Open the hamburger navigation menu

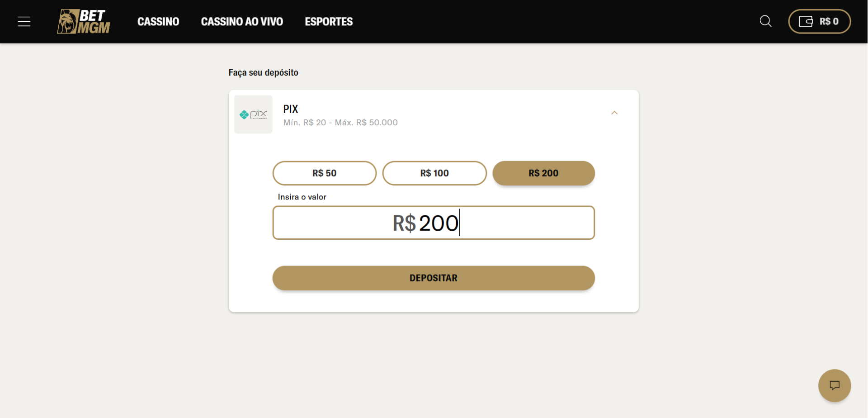click(24, 21)
